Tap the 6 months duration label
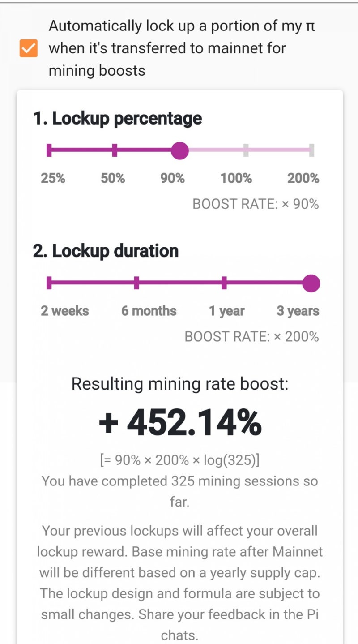The image size is (358, 644). [149, 311]
